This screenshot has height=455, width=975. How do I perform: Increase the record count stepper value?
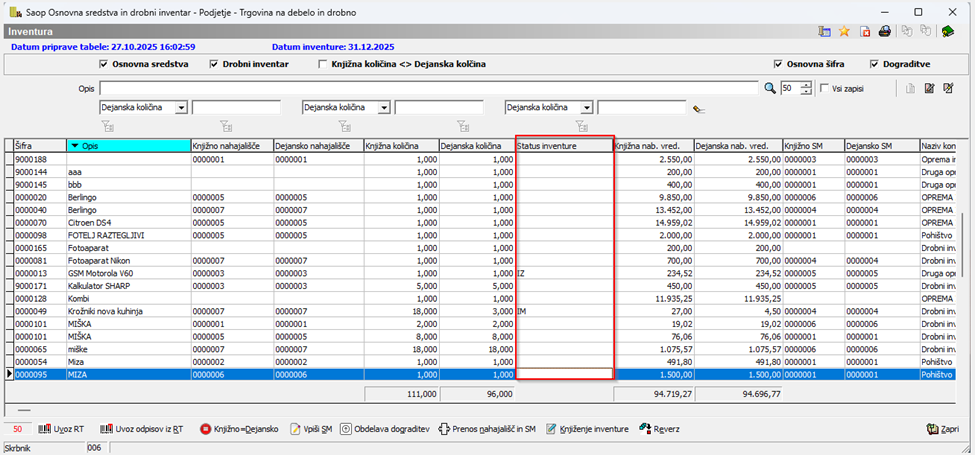coord(807,85)
